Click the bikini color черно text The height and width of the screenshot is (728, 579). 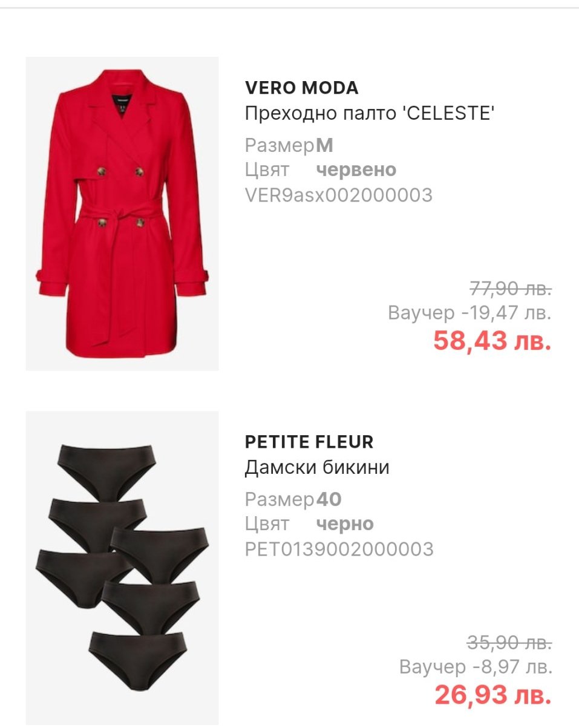coord(345,524)
